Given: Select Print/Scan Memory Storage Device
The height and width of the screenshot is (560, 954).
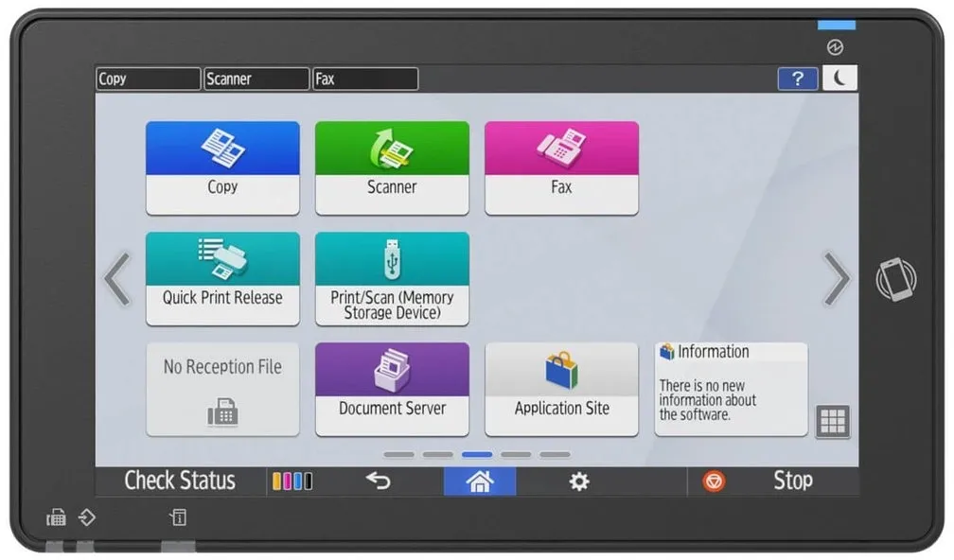Looking at the screenshot, I should (392, 278).
